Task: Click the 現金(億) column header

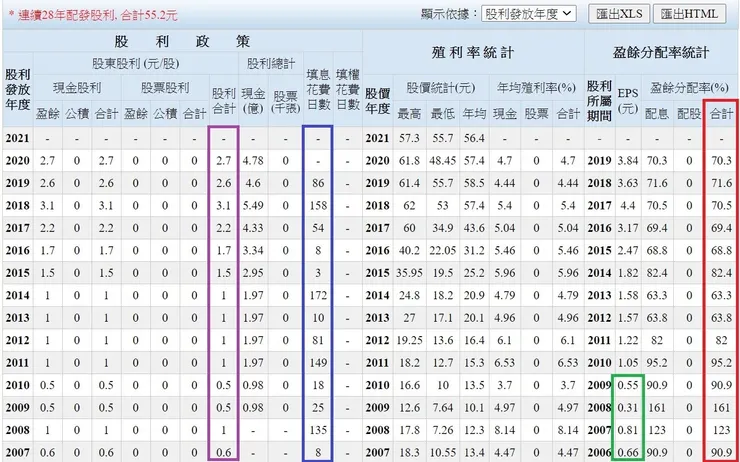Action: click(253, 101)
